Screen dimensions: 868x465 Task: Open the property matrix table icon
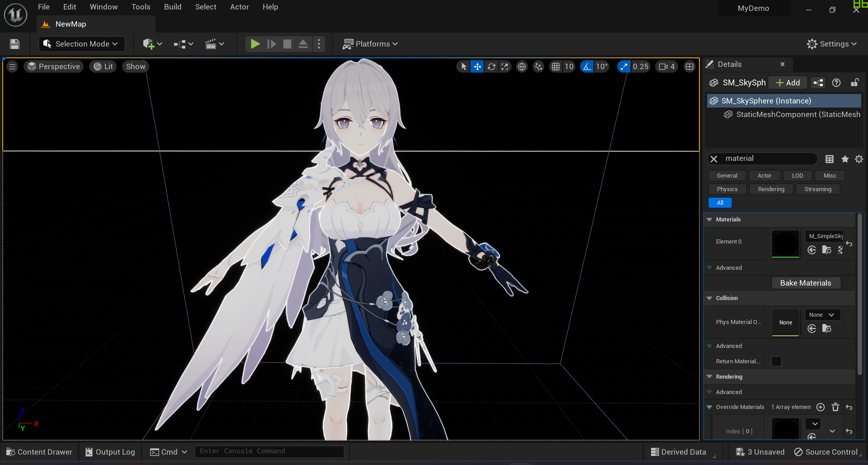coord(830,159)
